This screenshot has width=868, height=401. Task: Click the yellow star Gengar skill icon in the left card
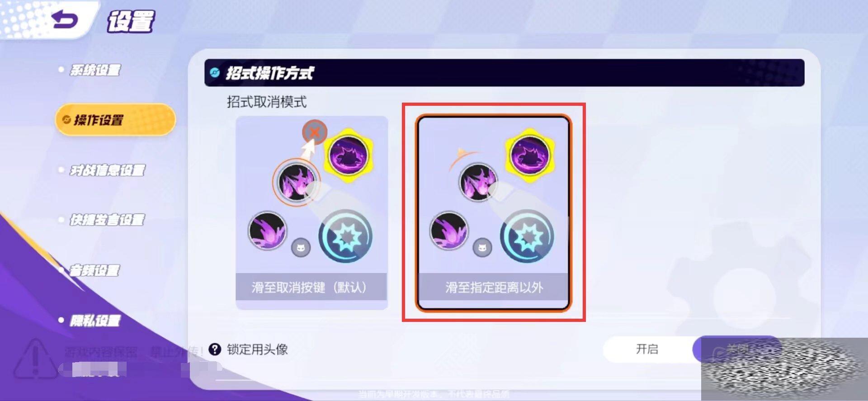click(348, 156)
